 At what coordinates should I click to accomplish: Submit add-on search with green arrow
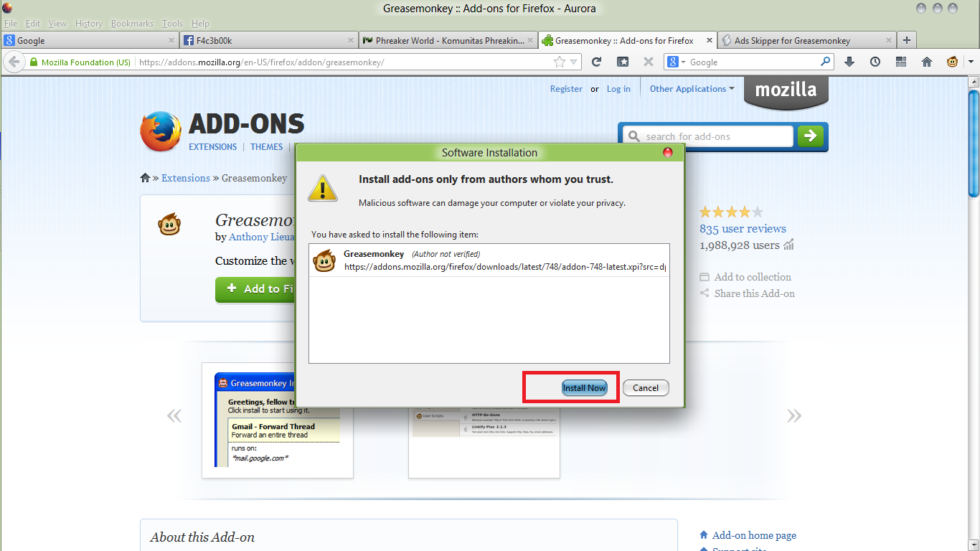(810, 136)
